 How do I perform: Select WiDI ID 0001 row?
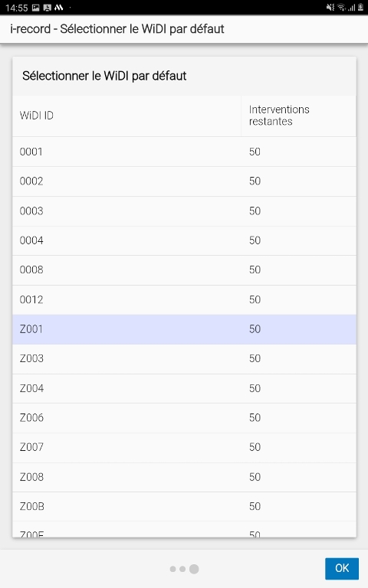coord(184,152)
